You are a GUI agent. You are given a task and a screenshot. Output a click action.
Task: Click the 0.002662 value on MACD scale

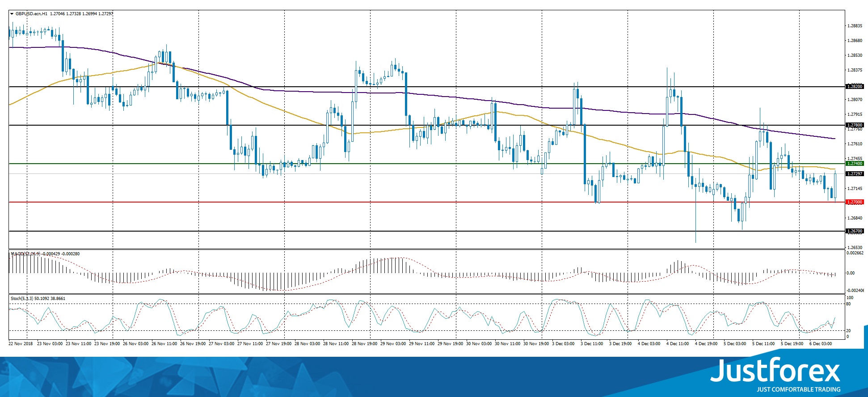coord(855,253)
